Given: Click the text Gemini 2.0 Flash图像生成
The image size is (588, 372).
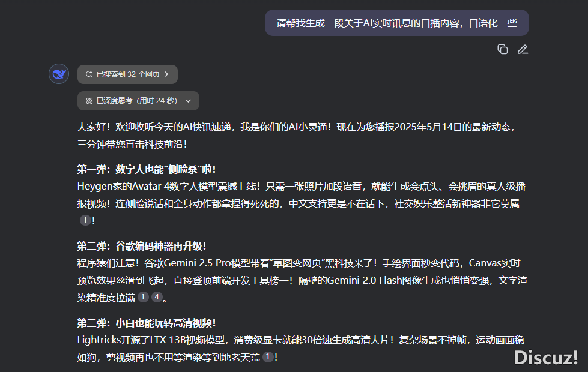Looking at the screenshot, I should point(383,280).
